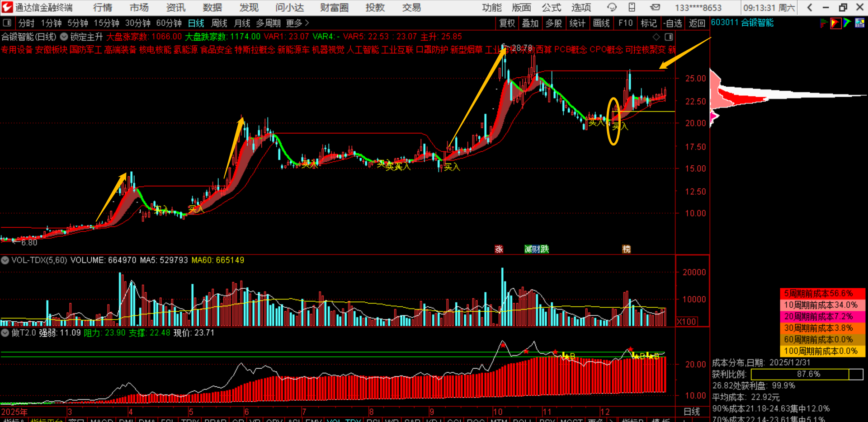Click the 叠加 overlay button

(530, 23)
